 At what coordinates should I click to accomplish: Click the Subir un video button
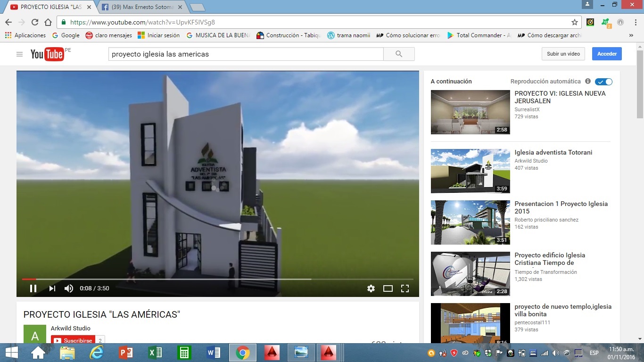[x=563, y=54]
